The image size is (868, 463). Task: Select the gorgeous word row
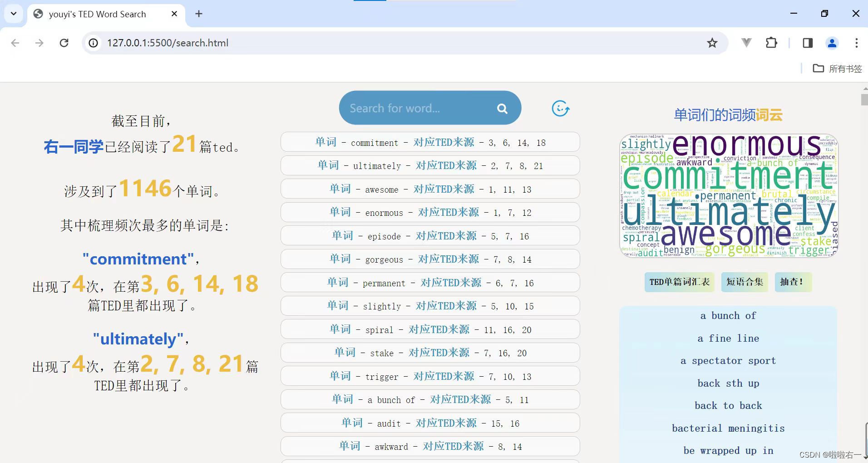[430, 259]
